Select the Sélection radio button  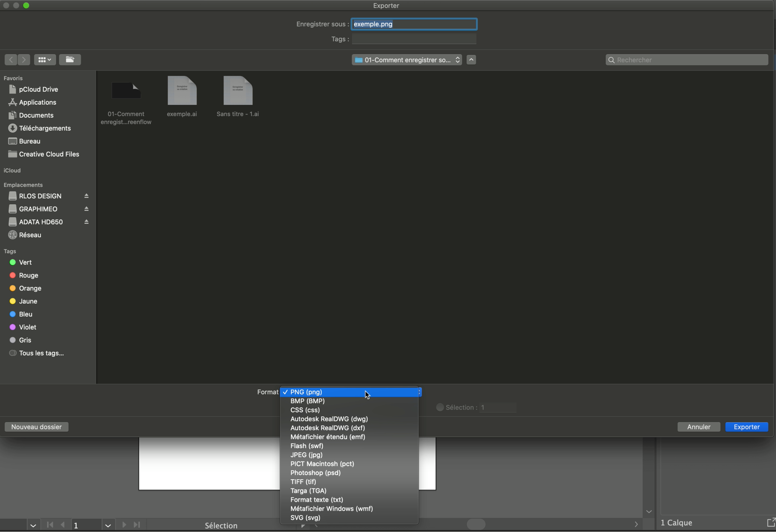(440, 407)
